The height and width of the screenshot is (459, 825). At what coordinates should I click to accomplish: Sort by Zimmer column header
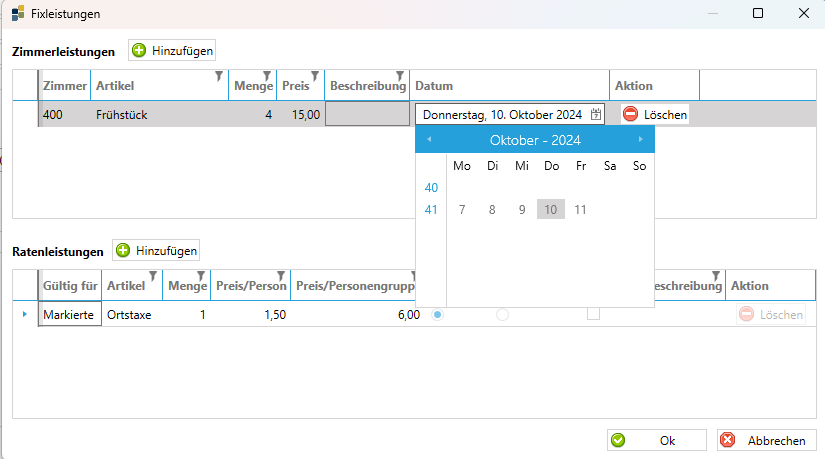pyautogui.click(x=65, y=85)
